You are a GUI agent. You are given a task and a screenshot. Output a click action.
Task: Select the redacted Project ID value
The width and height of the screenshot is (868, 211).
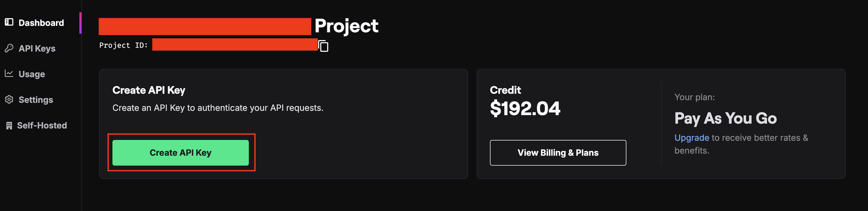pos(235,45)
